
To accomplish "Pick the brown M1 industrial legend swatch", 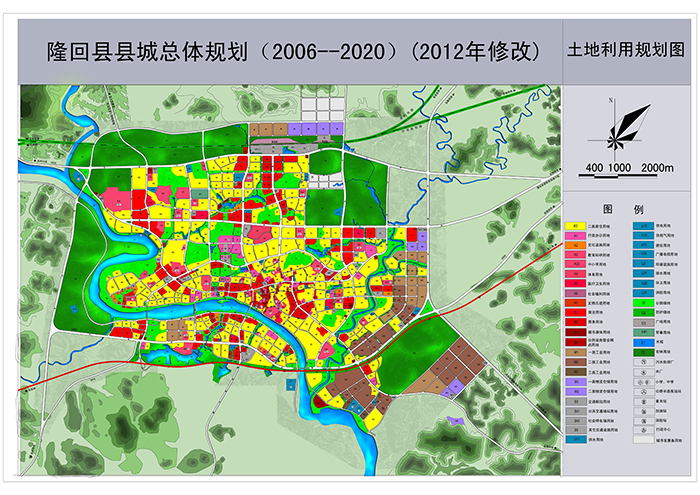I will point(576,352).
